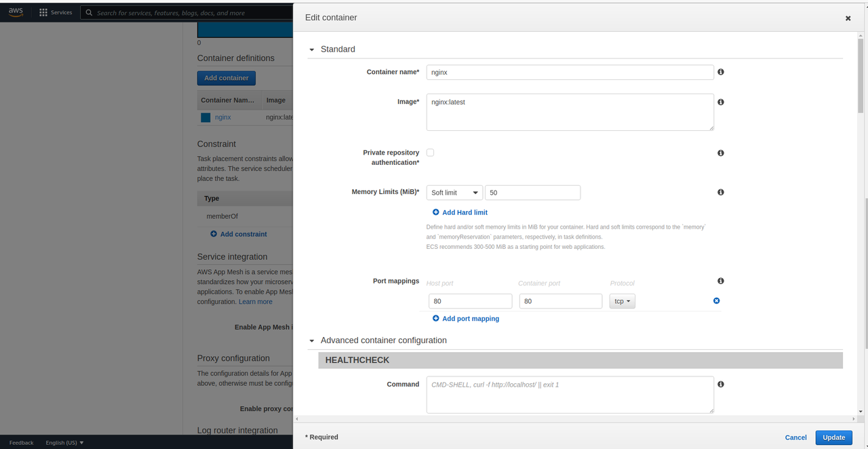This screenshot has height=449, width=868.
Task: Close the Edit container dialog
Action: 848,18
